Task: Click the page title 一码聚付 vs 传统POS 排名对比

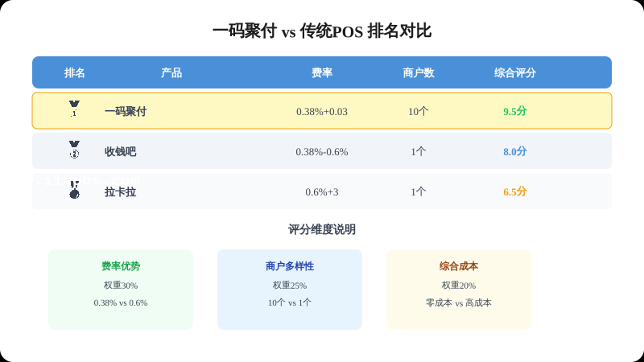Action: coord(321,31)
